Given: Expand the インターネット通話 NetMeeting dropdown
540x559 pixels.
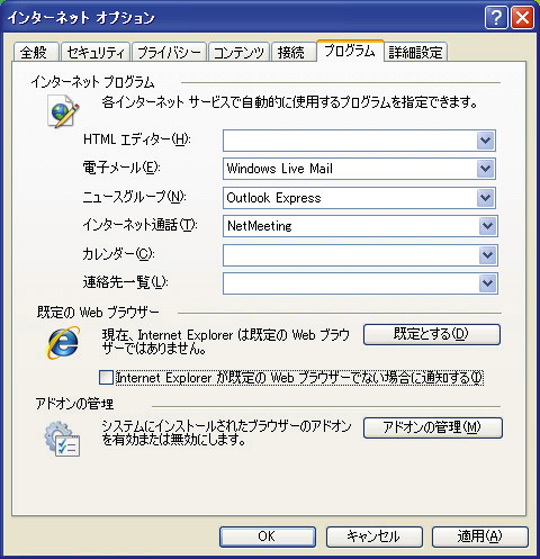Looking at the screenshot, I should pyautogui.click(x=488, y=226).
